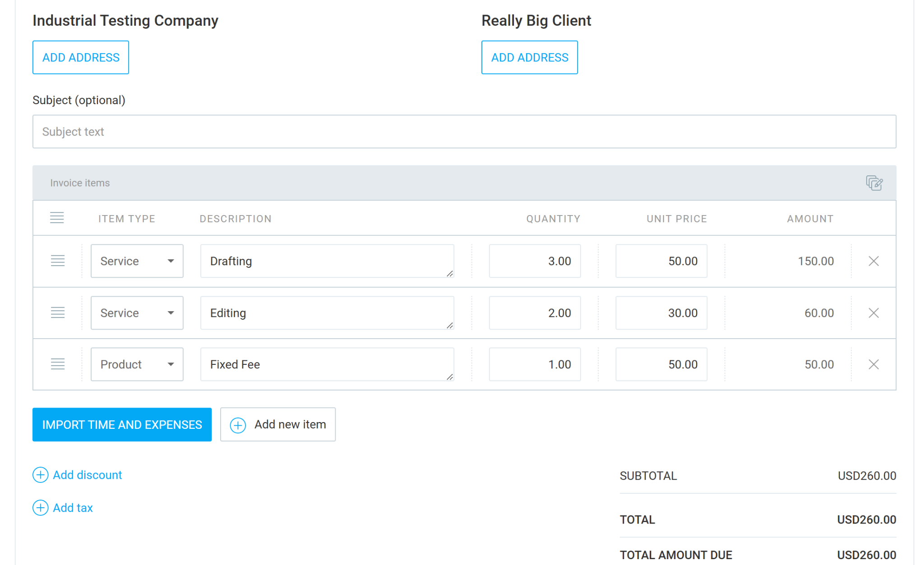924x565 pixels.
Task: Edit the 50.00 unit price for Fixed Fee
Action: point(661,364)
